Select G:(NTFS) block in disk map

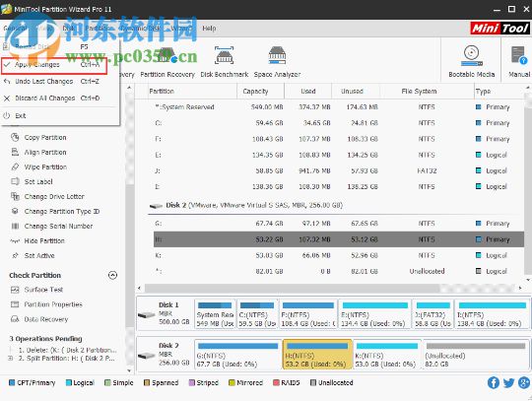(237, 355)
